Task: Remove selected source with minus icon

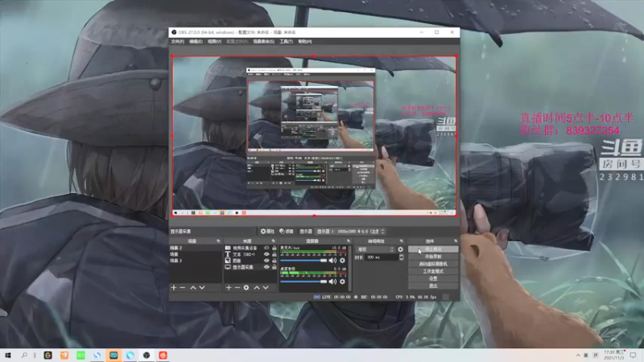Action: click(x=237, y=288)
